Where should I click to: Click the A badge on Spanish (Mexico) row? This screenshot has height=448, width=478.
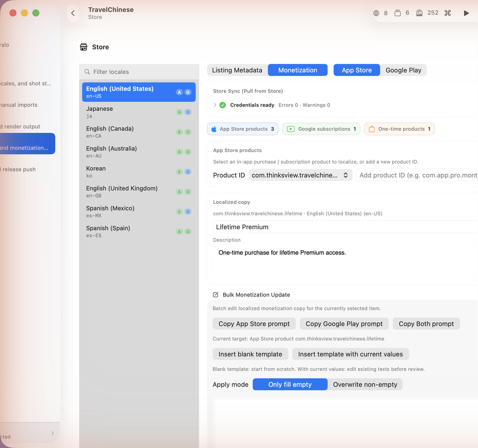click(x=179, y=212)
